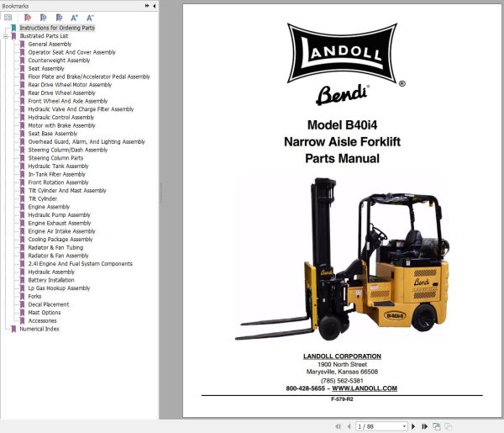Select Tilt Cylinder And Mast Assembly bookmark

pos(67,191)
